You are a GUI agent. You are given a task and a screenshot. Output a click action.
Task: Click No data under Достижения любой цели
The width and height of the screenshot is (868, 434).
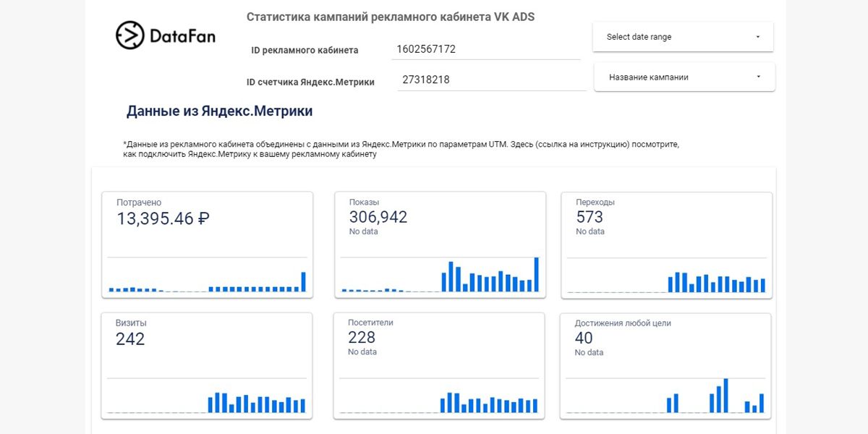(x=590, y=353)
